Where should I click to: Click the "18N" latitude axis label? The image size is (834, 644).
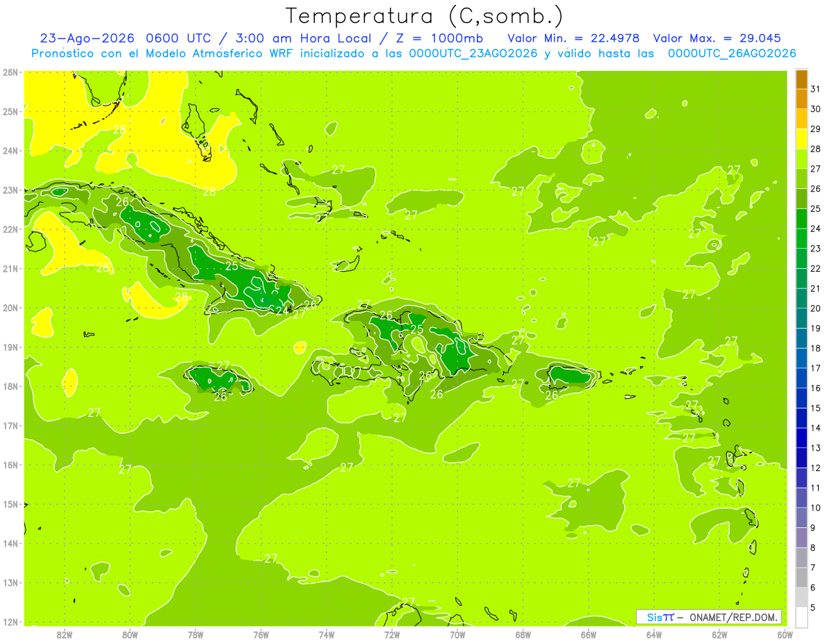pyautogui.click(x=10, y=386)
